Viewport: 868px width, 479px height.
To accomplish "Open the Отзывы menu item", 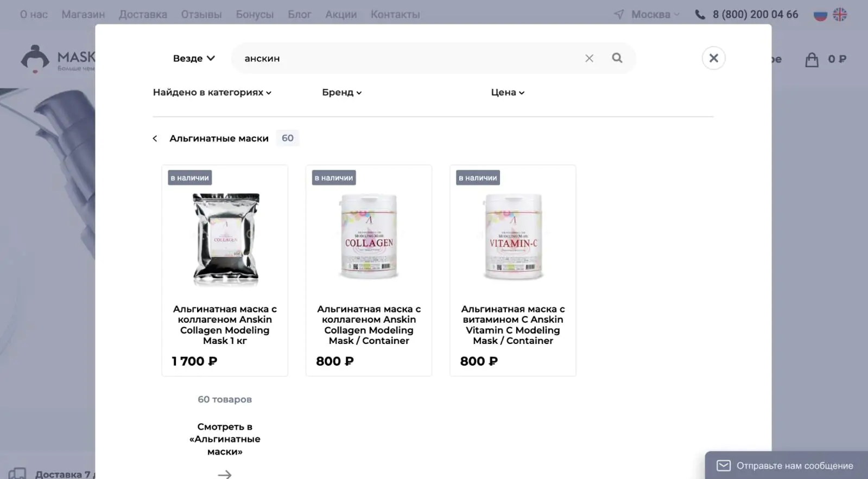I will (201, 15).
